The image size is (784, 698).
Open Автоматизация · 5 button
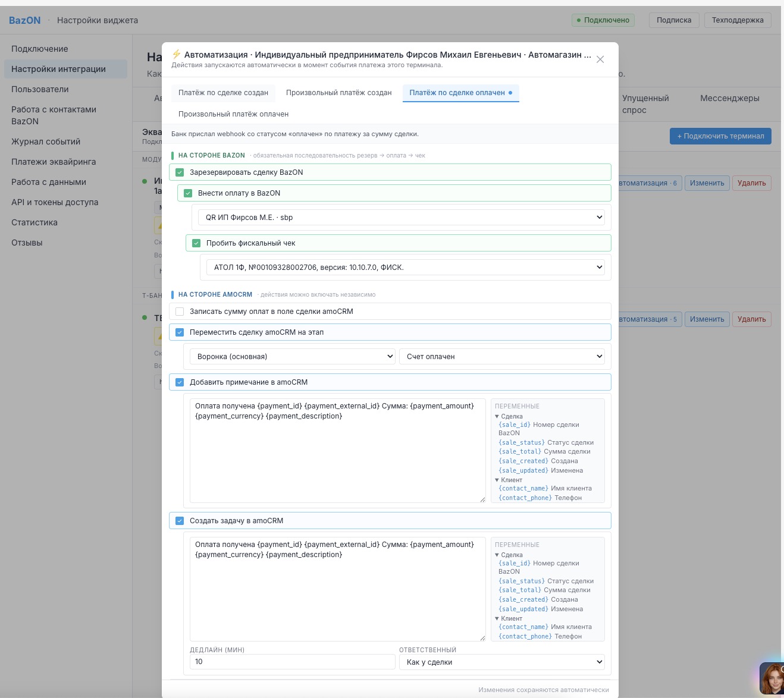pyautogui.click(x=650, y=319)
